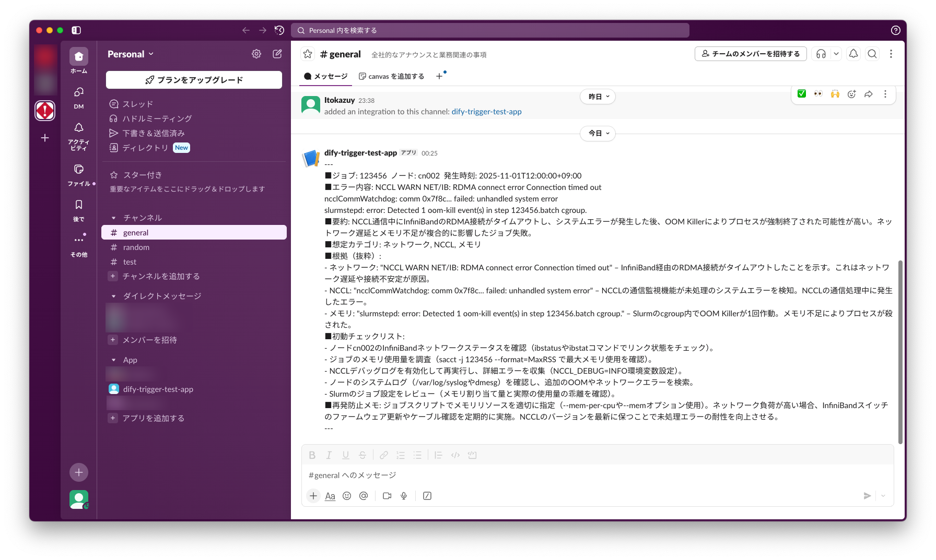Open the DM section icon

coord(79,92)
